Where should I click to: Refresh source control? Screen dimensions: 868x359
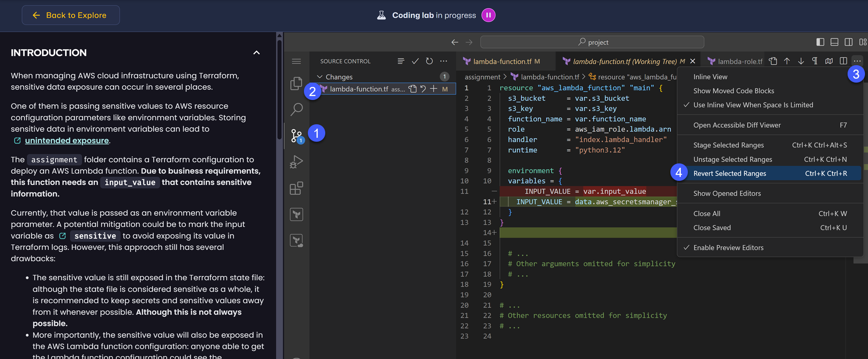429,61
